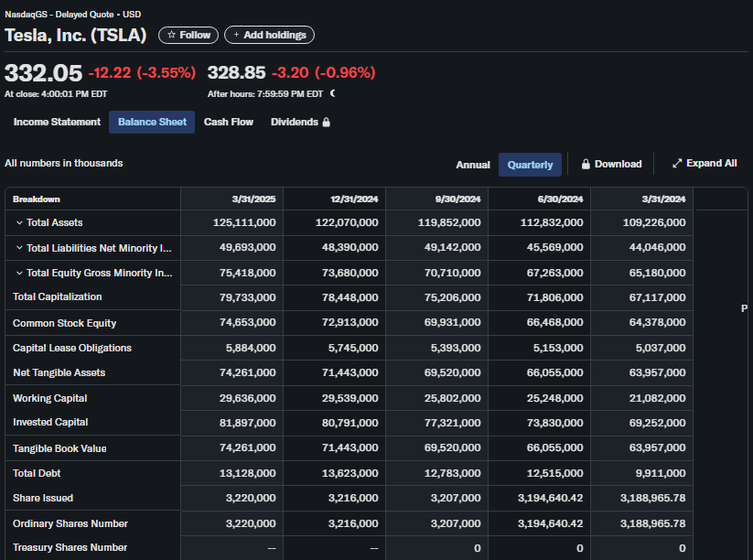Expand the Total Assets row

[x=19, y=222]
